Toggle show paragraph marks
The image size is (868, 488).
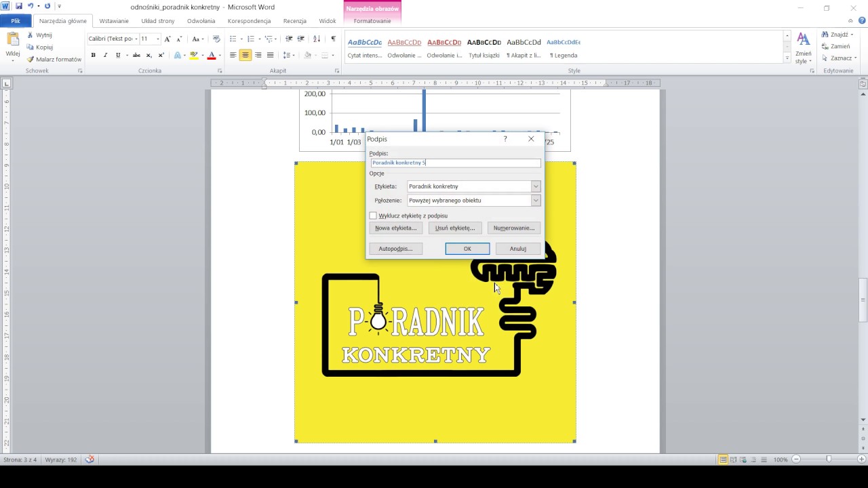click(333, 39)
